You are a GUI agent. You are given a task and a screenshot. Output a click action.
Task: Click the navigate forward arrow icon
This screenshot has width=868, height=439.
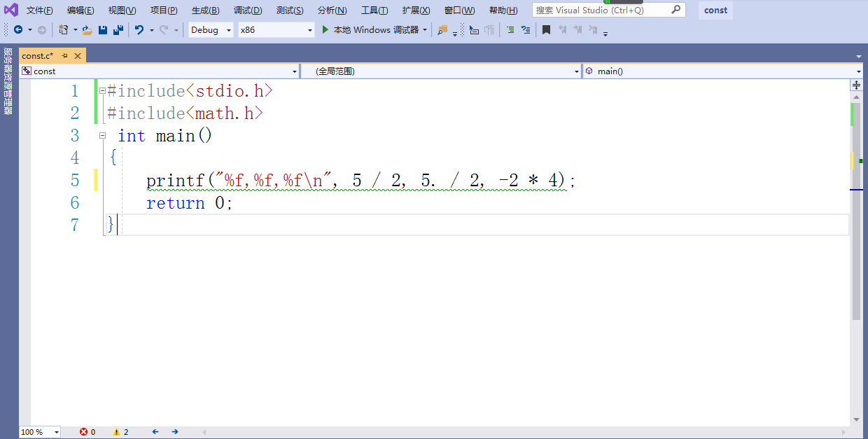(42, 30)
